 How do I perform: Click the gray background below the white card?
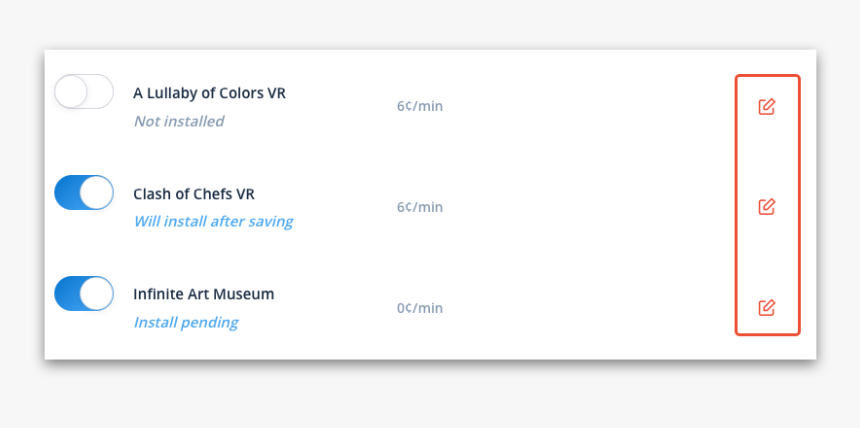[x=430, y=395]
